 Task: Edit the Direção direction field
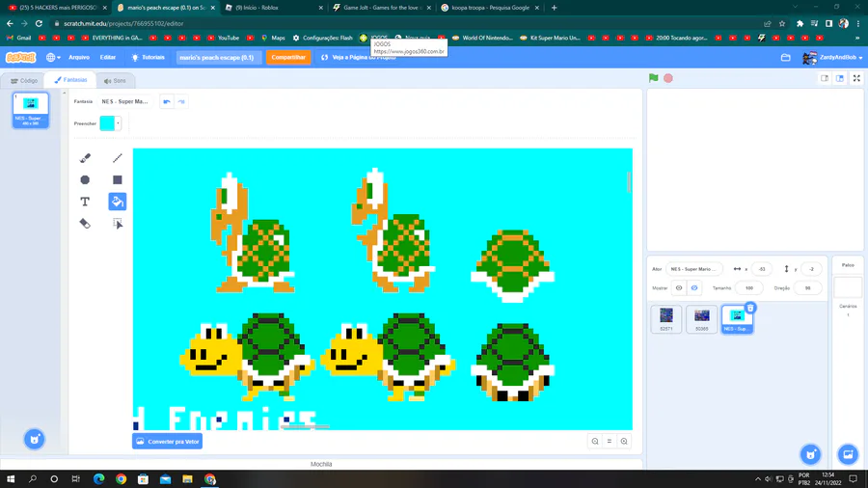807,288
